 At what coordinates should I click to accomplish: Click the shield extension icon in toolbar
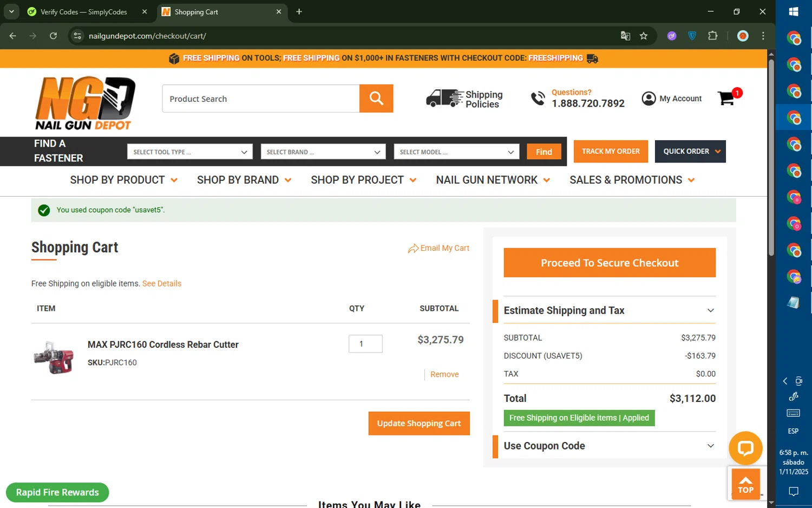(x=692, y=36)
